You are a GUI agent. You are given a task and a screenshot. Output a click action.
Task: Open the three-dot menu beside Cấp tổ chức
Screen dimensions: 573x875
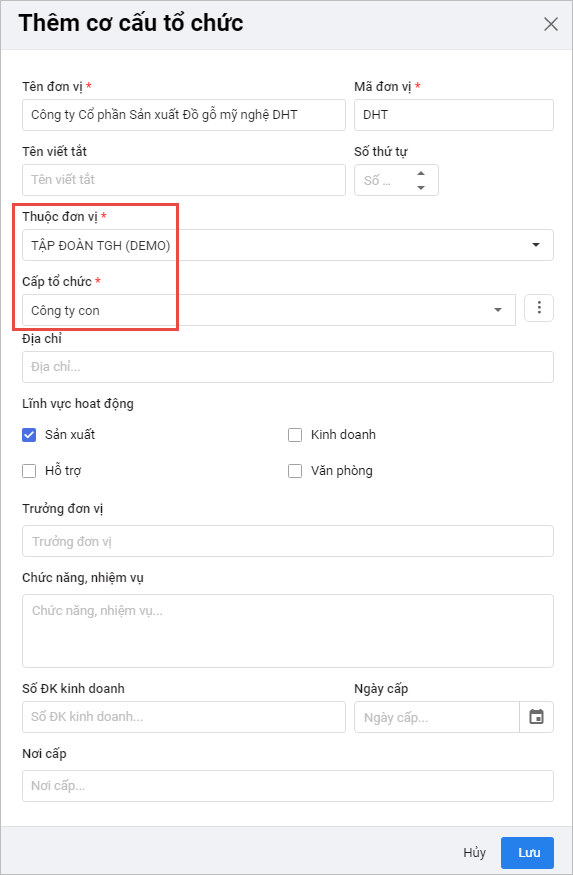pos(539,308)
